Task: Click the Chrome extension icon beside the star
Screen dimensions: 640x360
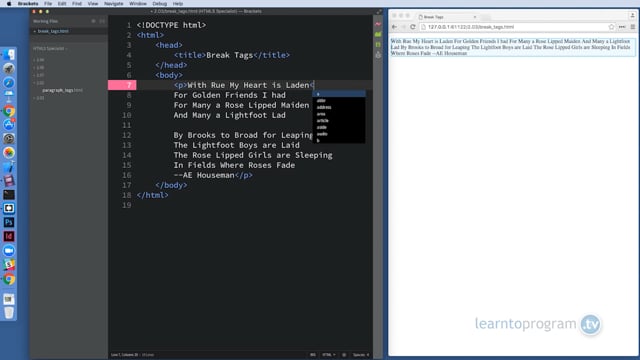Action: pyautogui.click(x=622, y=27)
